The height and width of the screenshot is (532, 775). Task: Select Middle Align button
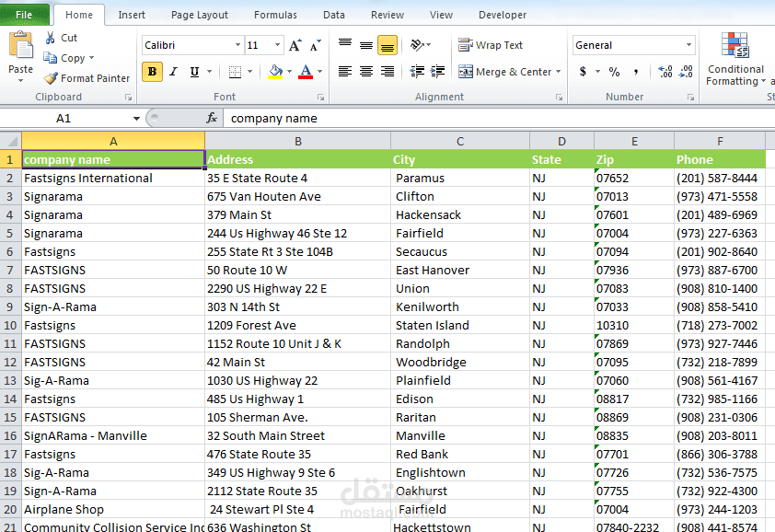coord(366,45)
